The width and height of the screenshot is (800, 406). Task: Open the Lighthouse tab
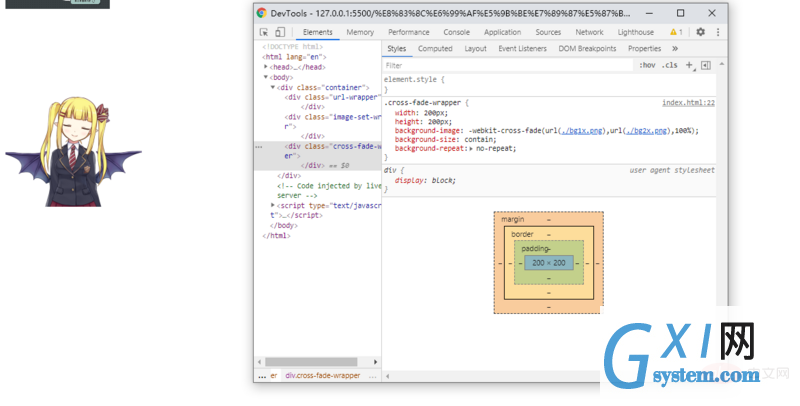(636, 32)
